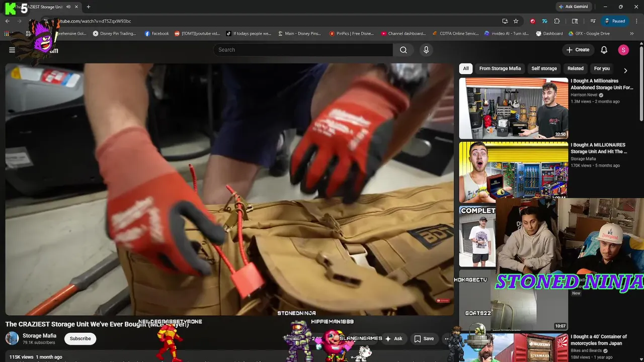Open a new browser tab
Viewport: 644px width, 362px height.
(x=89, y=7)
